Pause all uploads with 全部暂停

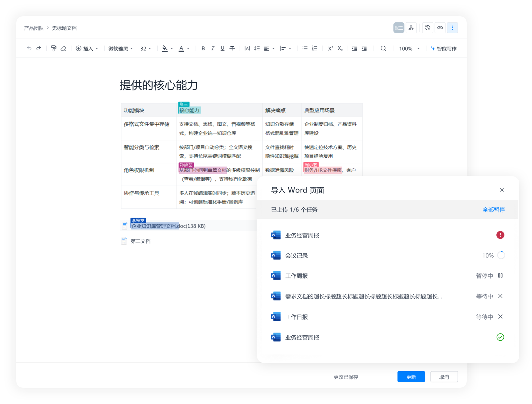point(493,209)
